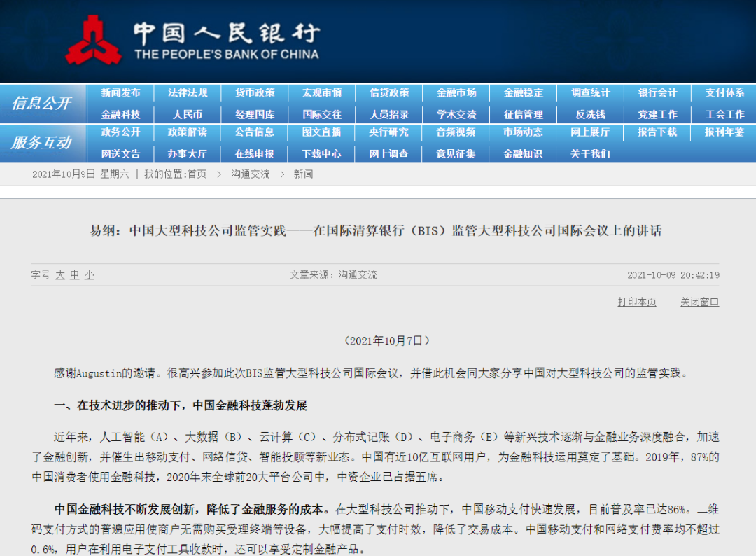Open the 支付体系 navigation item
Image resolution: width=756 pixels, height=556 pixels.
(x=724, y=92)
